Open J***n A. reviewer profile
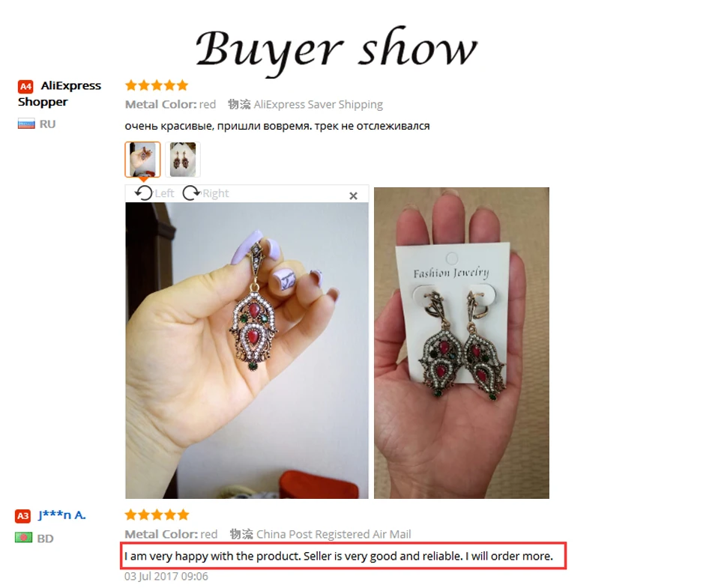This screenshot has width=712, height=588. click(x=61, y=515)
